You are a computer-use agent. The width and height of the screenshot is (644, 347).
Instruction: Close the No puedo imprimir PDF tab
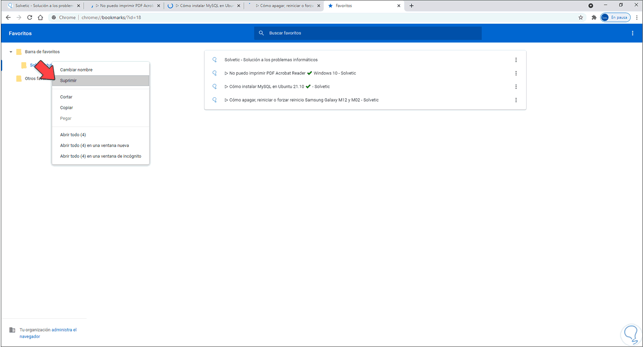click(158, 6)
